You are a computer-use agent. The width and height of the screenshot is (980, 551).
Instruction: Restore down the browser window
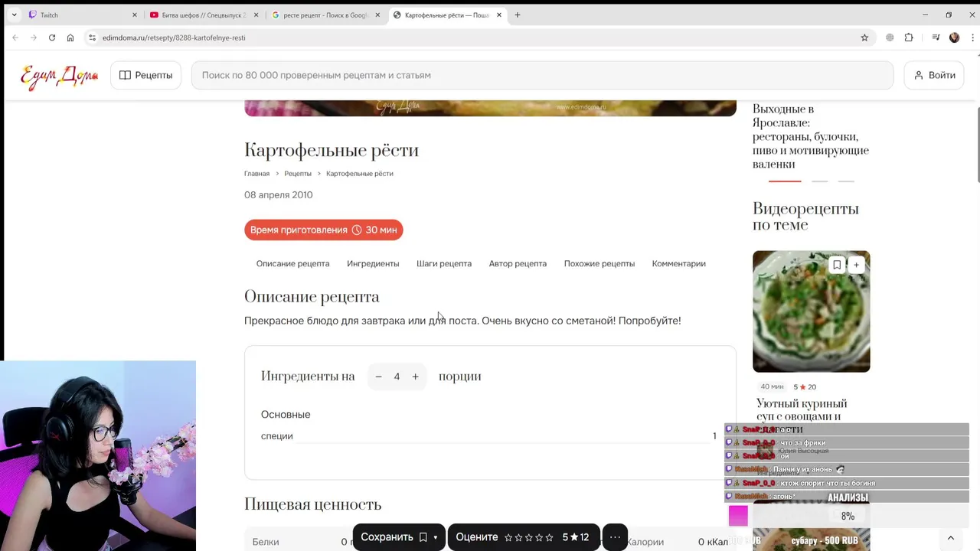(949, 15)
